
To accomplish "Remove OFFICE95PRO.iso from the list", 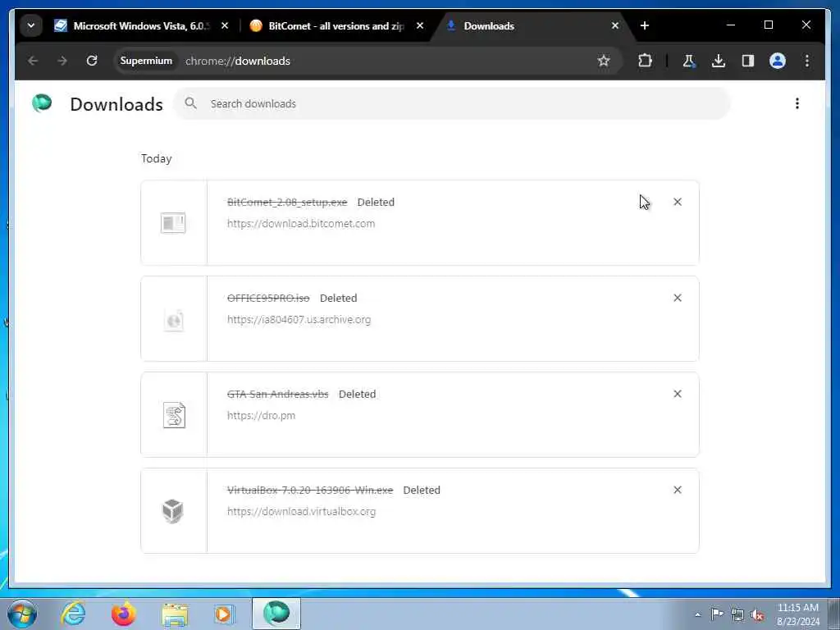I will [x=677, y=298].
